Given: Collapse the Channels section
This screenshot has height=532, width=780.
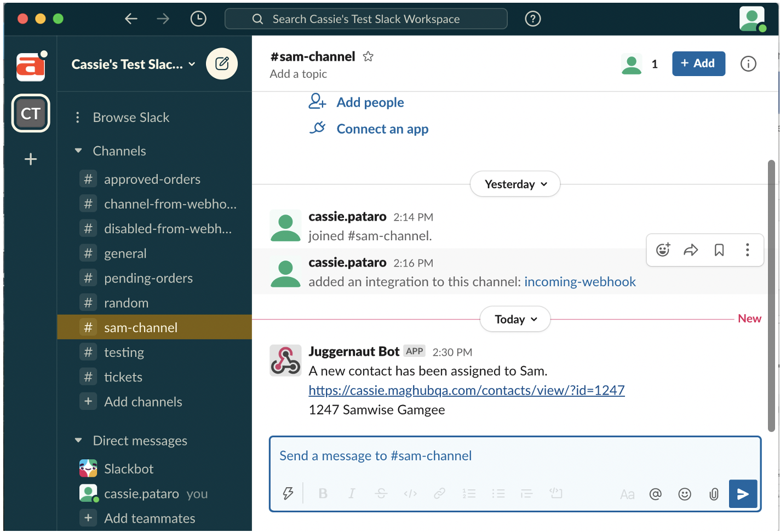Looking at the screenshot, I should coord(78,151).
